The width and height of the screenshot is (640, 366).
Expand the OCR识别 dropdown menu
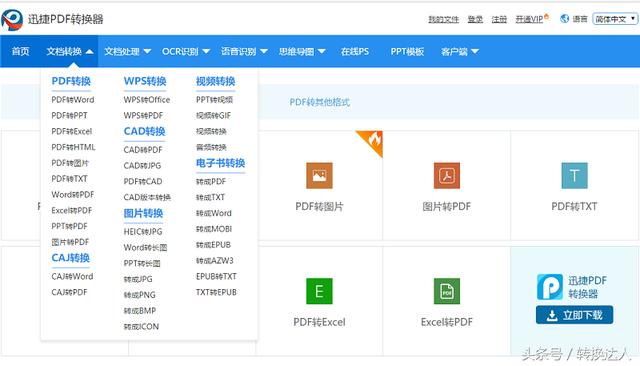point(186,51)
